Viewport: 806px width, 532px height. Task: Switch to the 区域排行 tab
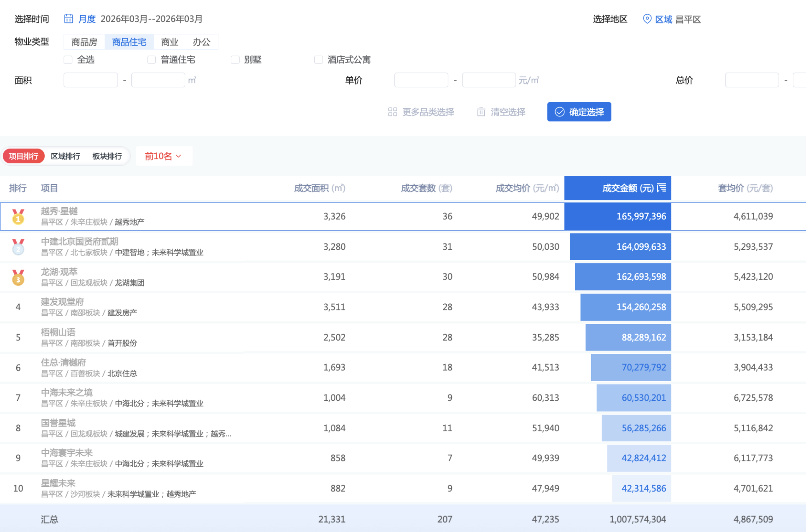pyautogui.click(x=66, y=156)
